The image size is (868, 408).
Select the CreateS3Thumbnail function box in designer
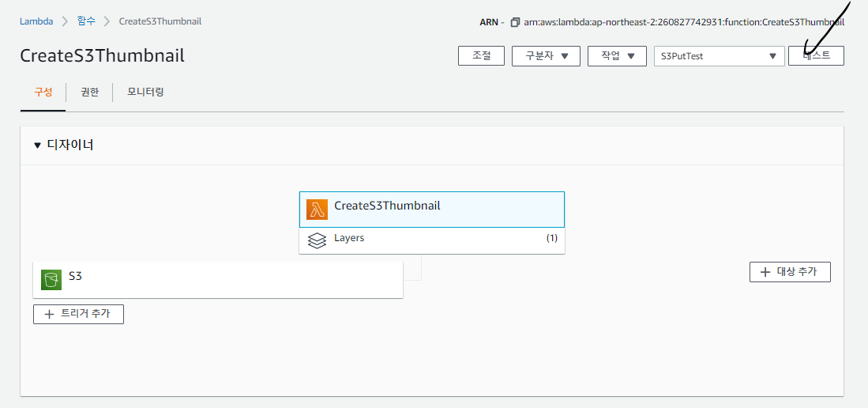coord(432,210)
